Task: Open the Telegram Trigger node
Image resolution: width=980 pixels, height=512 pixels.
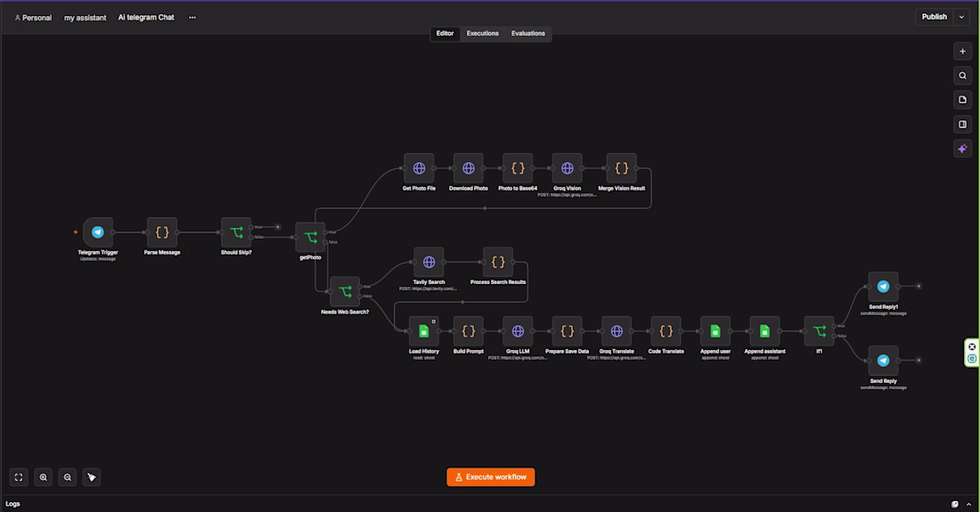Action: (x=98, y=232)
